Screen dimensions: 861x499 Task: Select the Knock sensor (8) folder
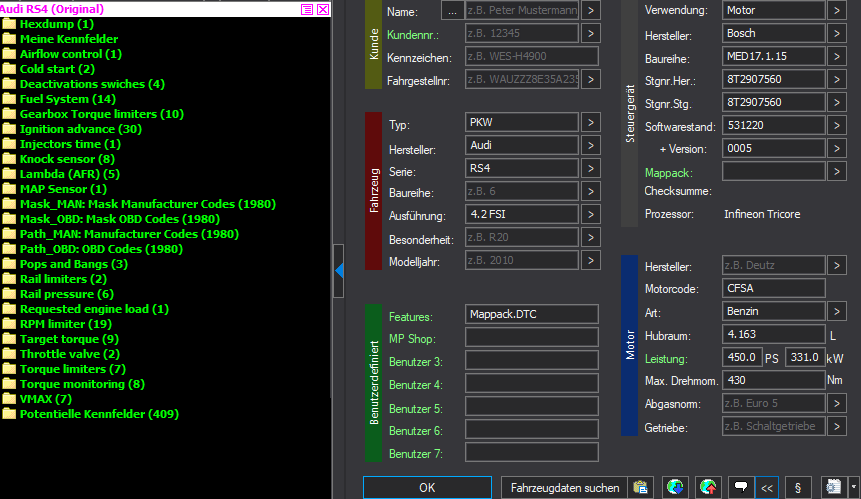[67, 159]
